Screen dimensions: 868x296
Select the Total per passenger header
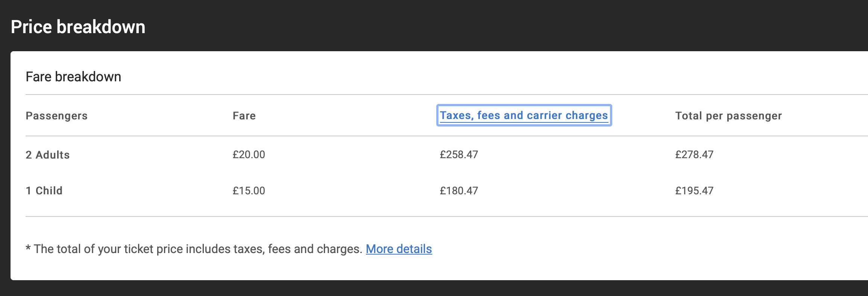728,116
